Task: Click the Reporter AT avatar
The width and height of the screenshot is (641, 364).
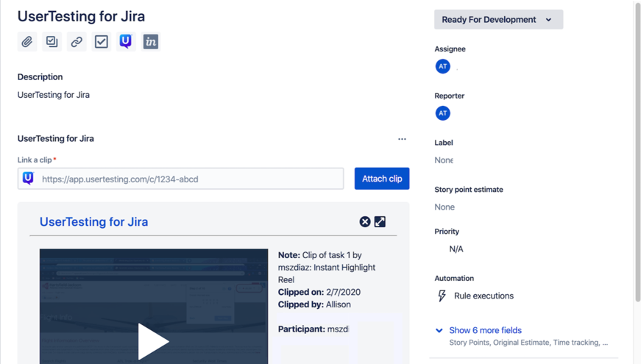Action: point(443,113)
